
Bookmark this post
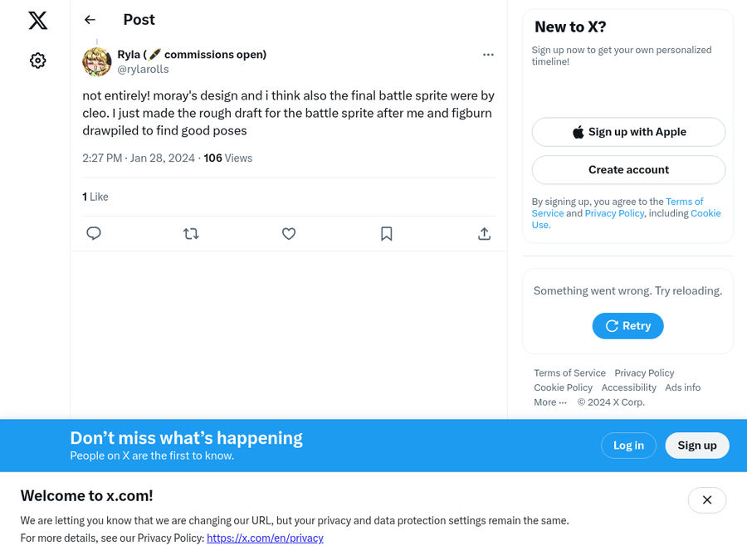[386, 234]
